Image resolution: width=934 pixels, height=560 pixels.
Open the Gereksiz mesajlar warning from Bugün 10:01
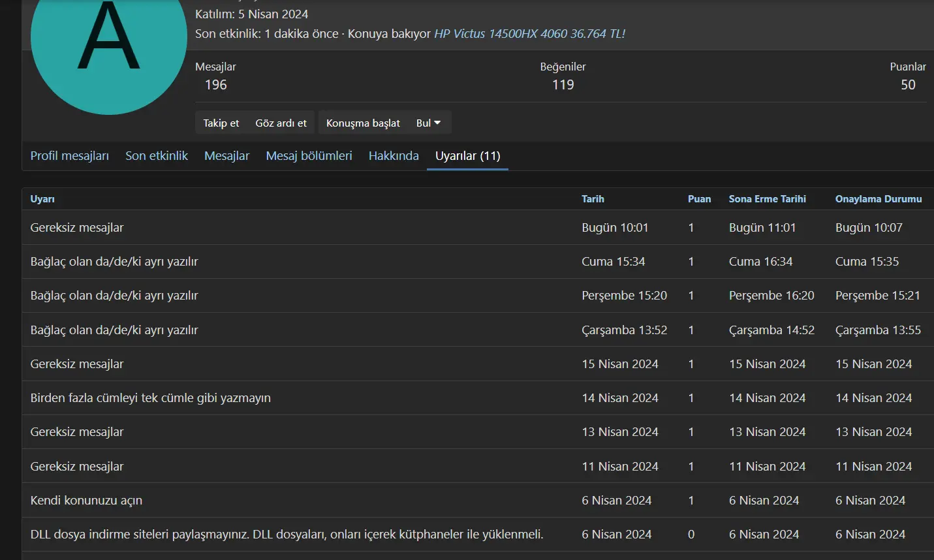[x=77, y=228]
